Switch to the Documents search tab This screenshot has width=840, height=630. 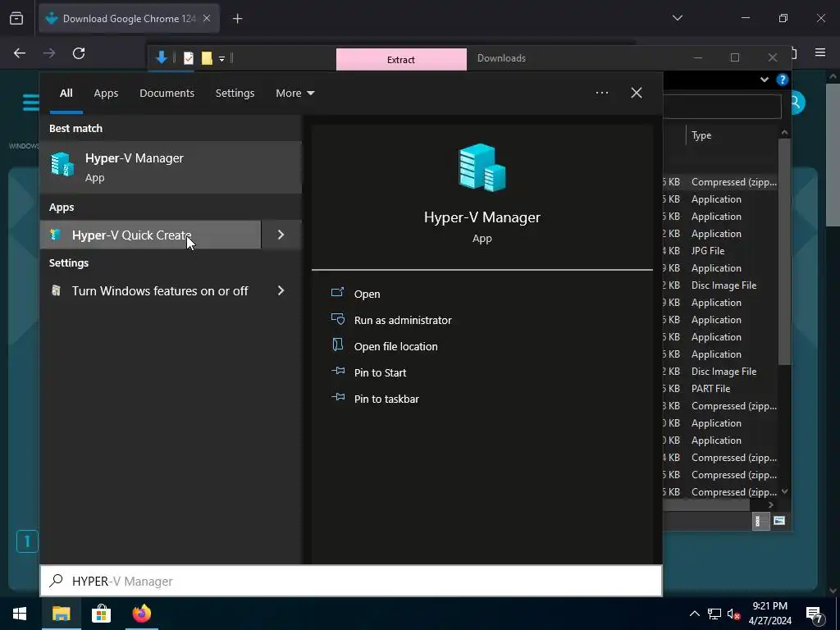[x=167, y=94]
